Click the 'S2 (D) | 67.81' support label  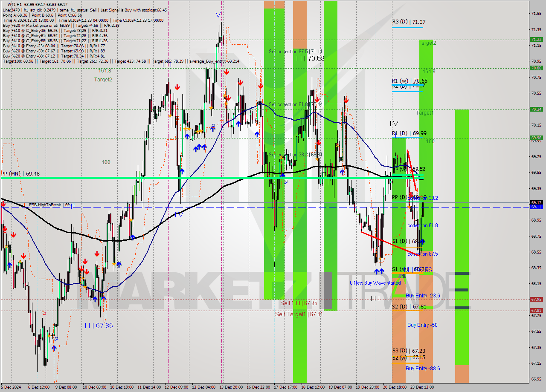coord(409,307)
